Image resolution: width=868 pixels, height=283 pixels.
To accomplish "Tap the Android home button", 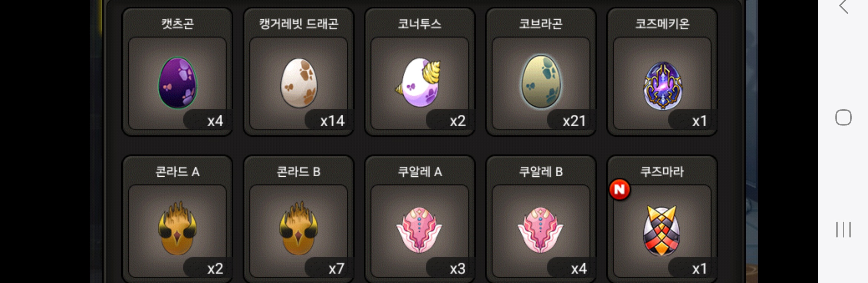I will click(x=843, y=117).
